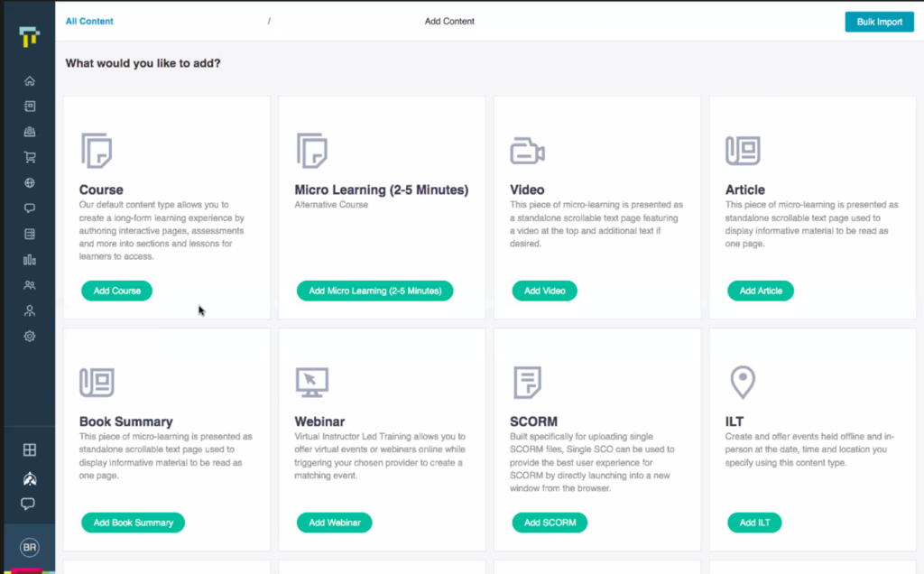The height and width of the screenshot is (574, 924).
Task: Click the globe icon in sidebar
Action: pos(30,183)
